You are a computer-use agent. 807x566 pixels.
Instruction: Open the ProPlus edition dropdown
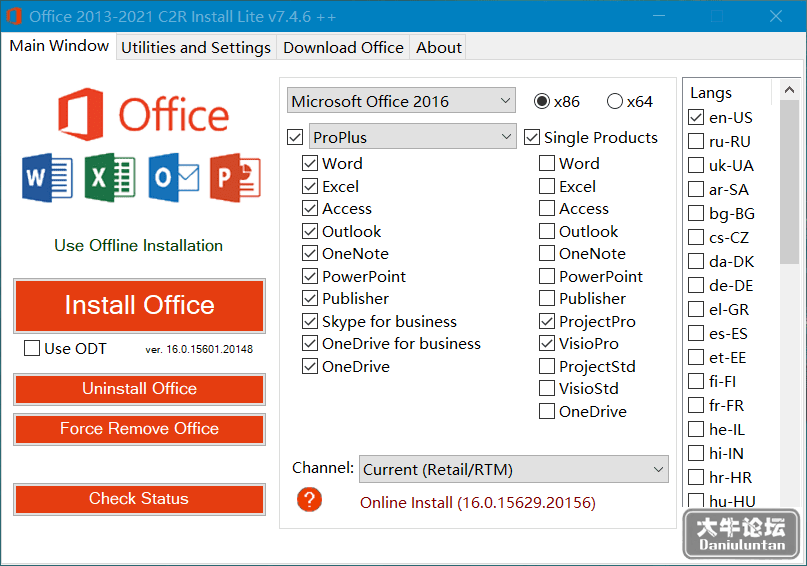[x=412, y=136]
